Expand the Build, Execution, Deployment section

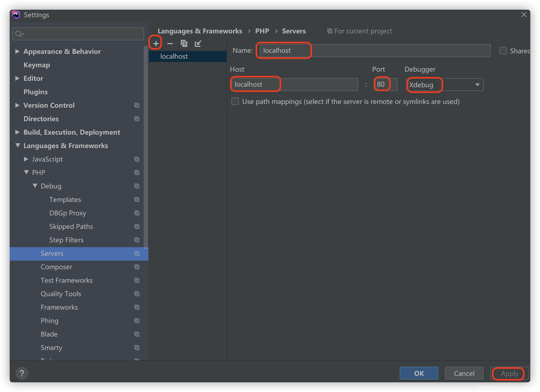[x=16, y=132]
